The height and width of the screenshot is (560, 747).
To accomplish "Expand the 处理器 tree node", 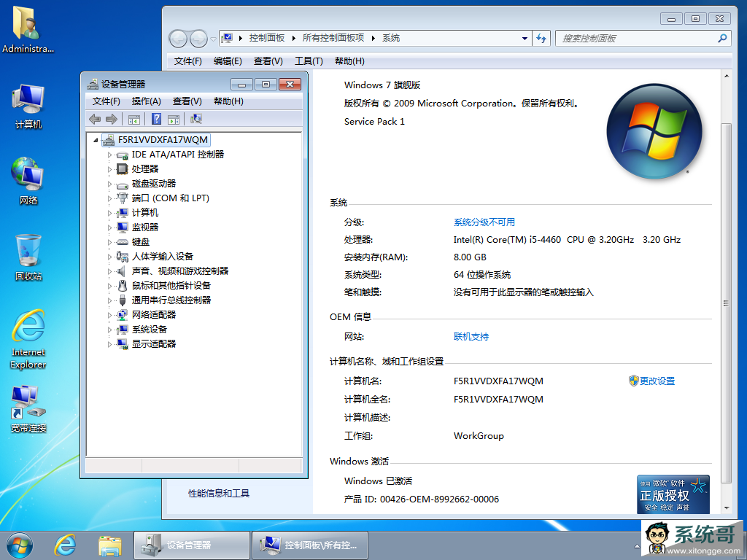I will click(109, 169).
